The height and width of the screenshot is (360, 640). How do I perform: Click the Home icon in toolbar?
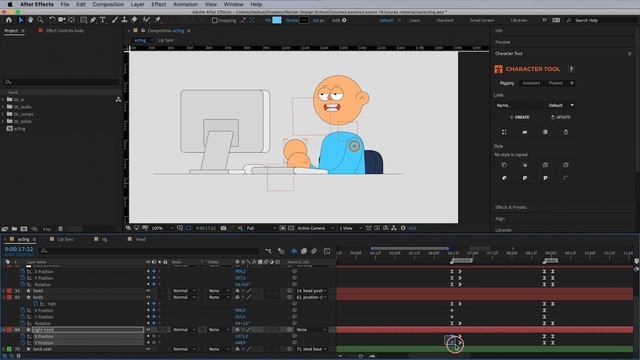[9, 20]
